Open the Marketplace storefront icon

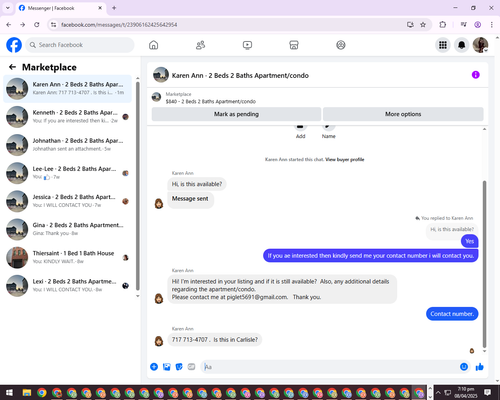[x=294, y=45]
